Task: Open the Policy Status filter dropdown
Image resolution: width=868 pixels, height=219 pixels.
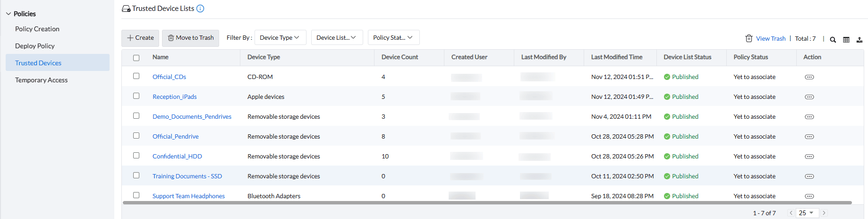Action: point(393,38)
